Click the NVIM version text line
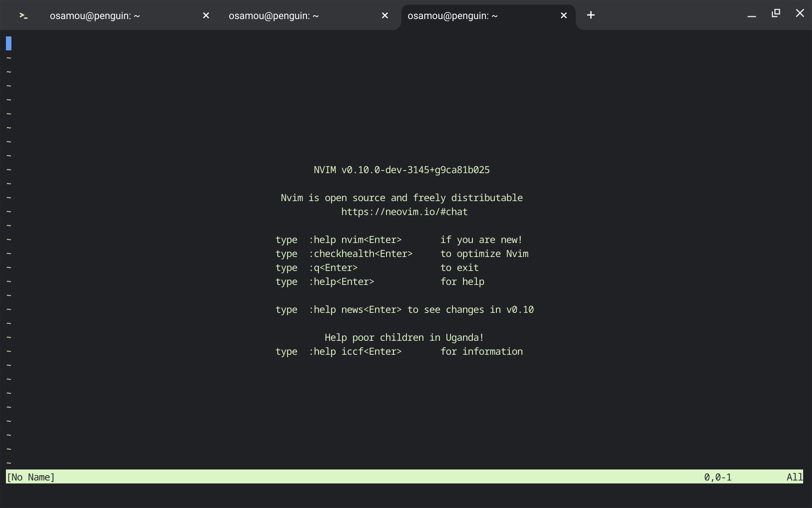 (x=401, y=169)
